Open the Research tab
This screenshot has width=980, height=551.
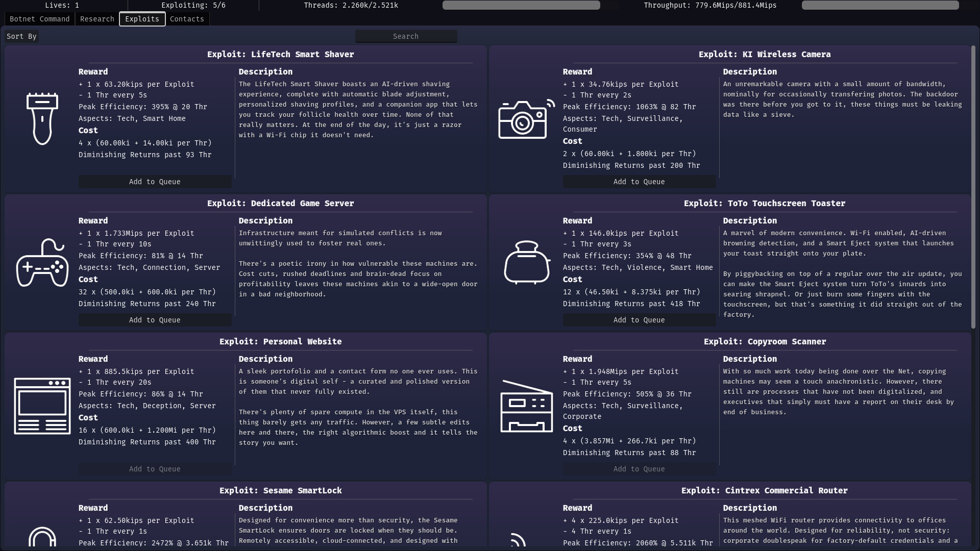pyautogui.click(x=96, y=19)
